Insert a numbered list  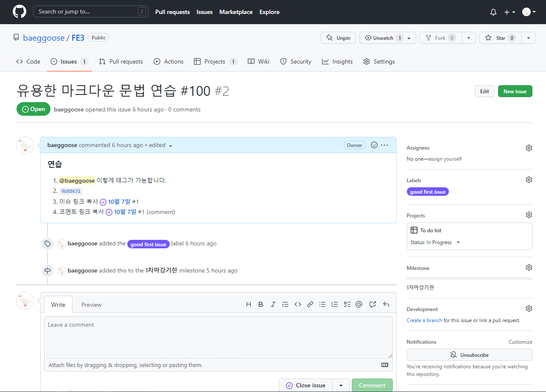click(335, 304)
